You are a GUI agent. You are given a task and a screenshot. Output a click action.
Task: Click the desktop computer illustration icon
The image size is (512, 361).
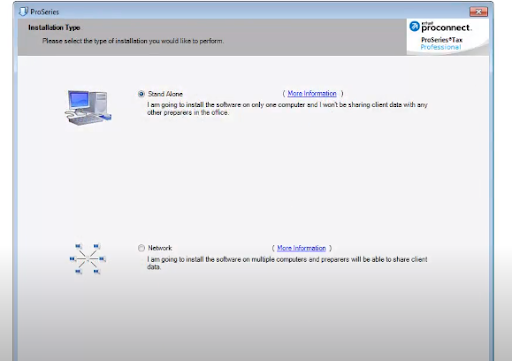pyautogui.click(x=88, y=107)
